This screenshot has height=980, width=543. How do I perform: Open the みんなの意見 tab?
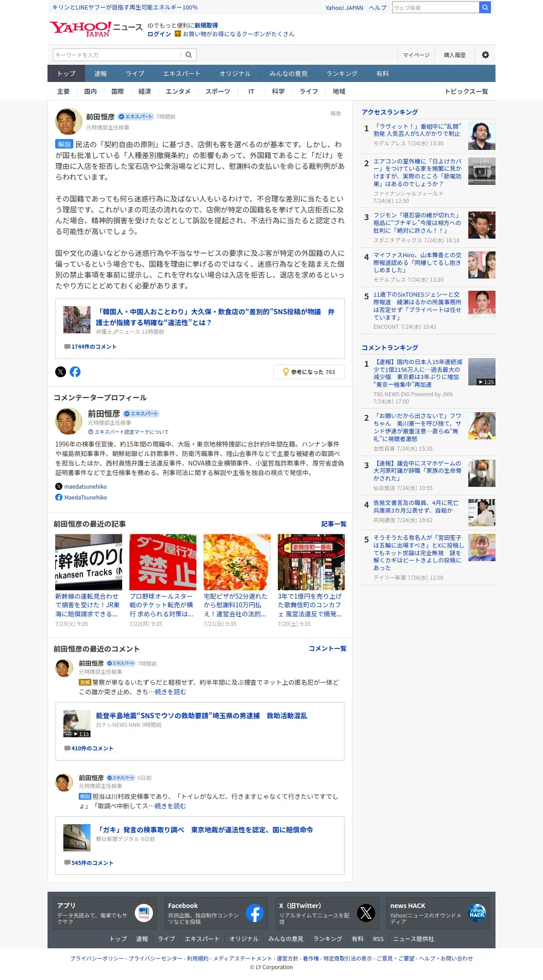(x=289, y=73)
